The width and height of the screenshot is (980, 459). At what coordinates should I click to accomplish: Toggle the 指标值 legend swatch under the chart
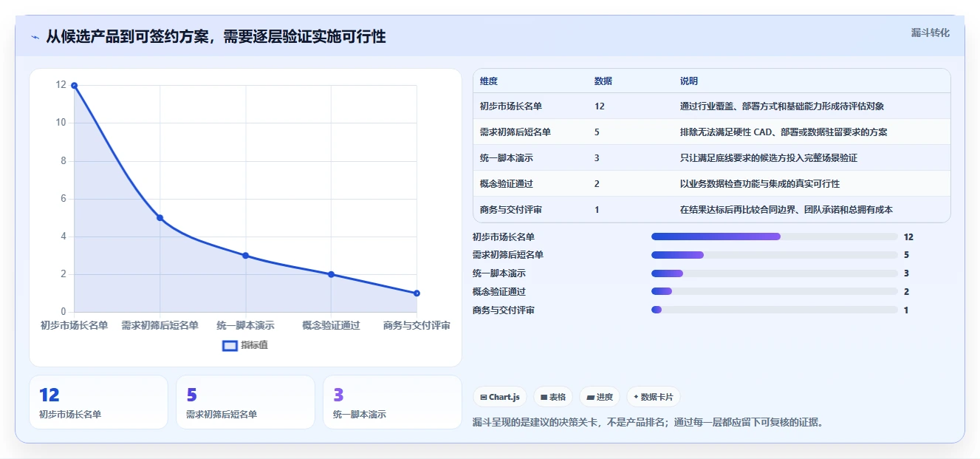230,345
